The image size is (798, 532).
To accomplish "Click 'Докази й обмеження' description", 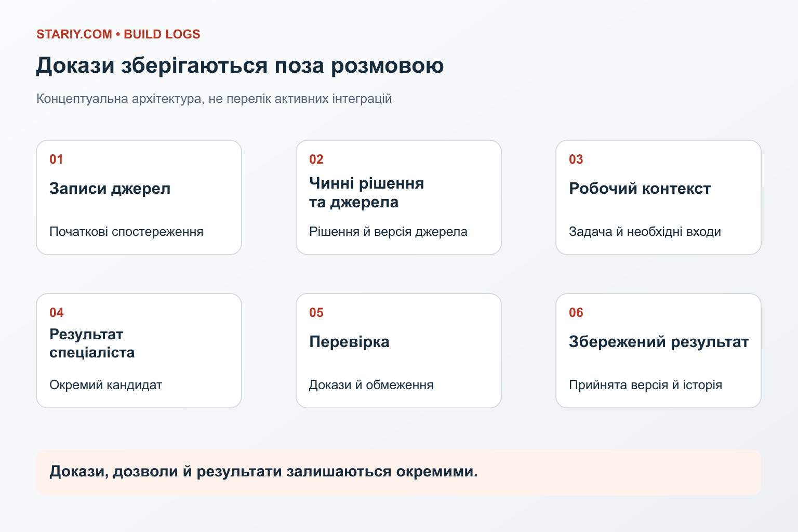I will pyautogui.click(x=371, y=385).
